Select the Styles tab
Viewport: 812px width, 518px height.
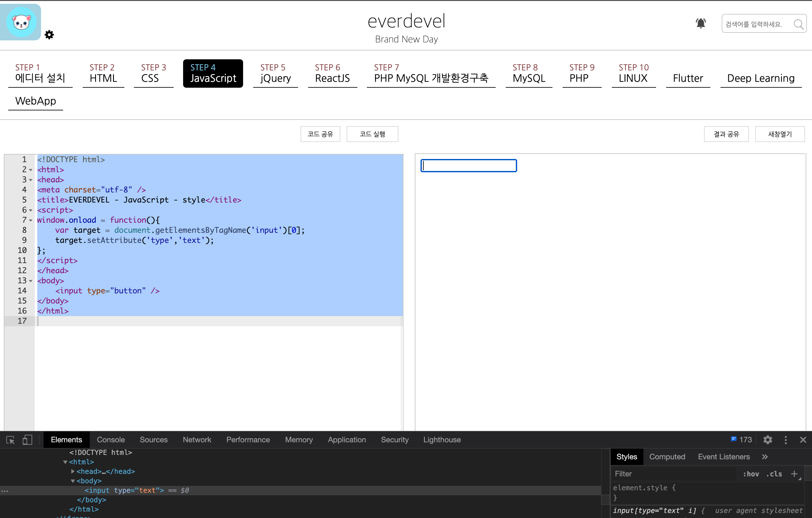coord(627,457)
